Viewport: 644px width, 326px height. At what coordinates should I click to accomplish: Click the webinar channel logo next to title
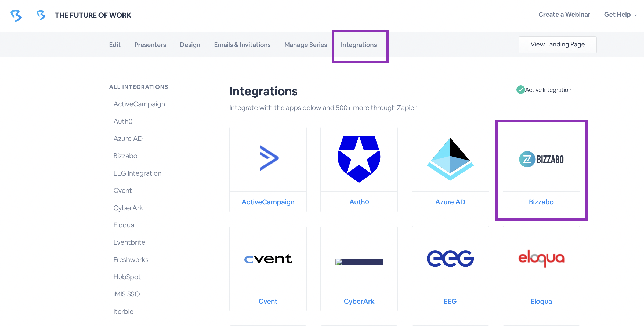click(x=41, y=15)
